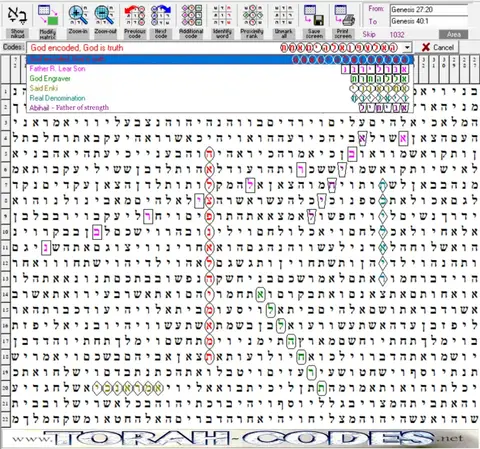The image size is (480, 449).
Task: Click the Zoom-in magnifier icon
Action: click(78, 15)
